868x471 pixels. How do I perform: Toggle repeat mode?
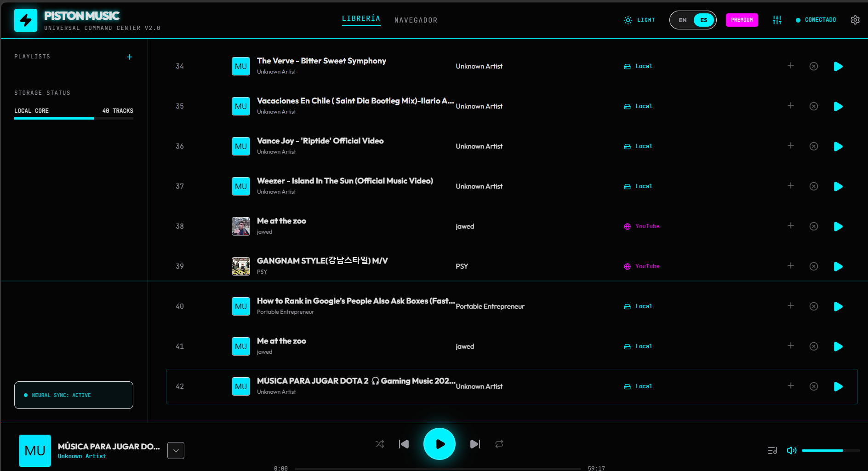[x=499, y=444]
